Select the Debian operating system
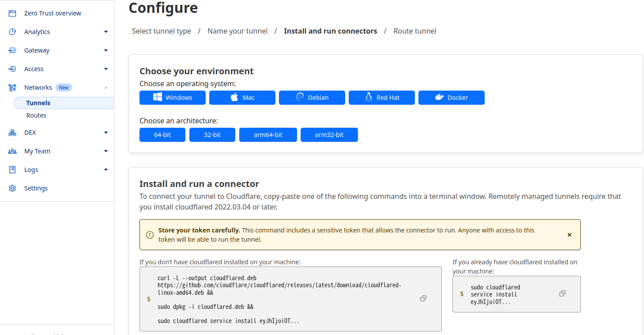Viewport: 644px width, 335px height. (312, 98)
